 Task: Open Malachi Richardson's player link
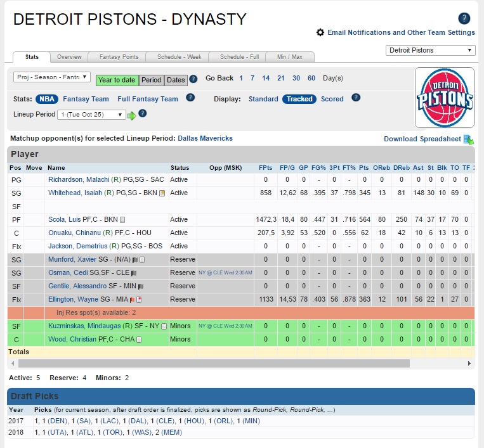79,180
